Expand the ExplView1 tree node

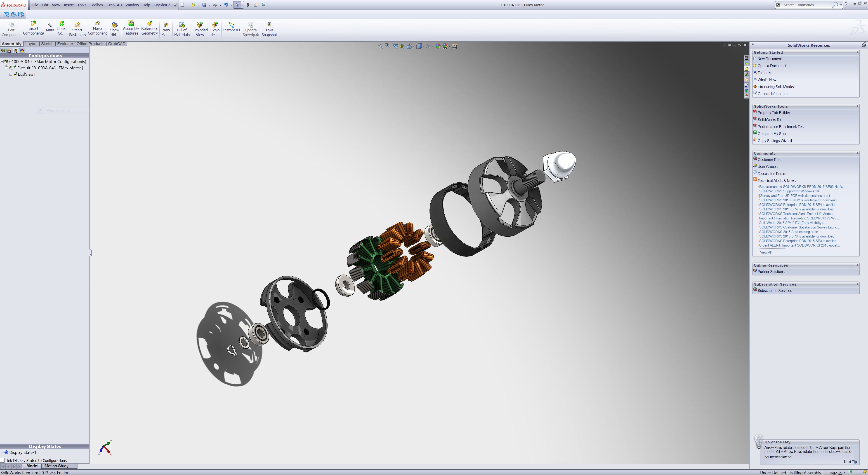[x=10, y=75]
